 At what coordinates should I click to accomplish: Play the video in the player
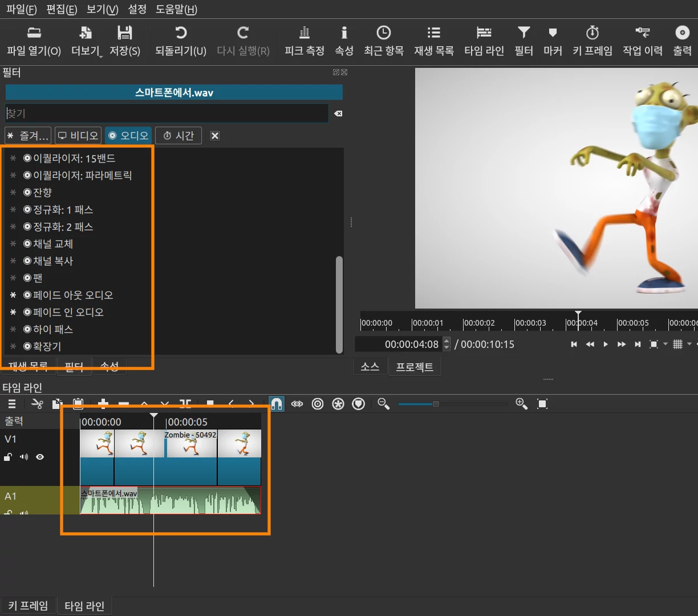click(606, 344)
